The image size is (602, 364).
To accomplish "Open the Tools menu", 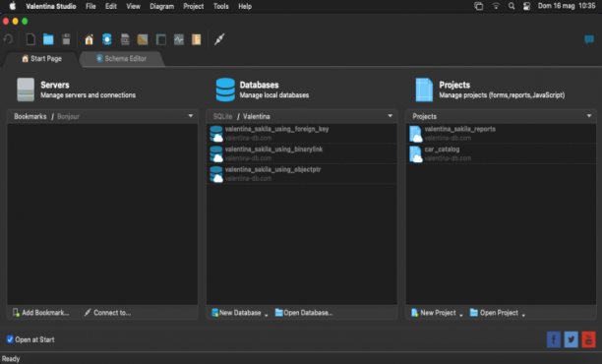I will [x=220, y=6].
